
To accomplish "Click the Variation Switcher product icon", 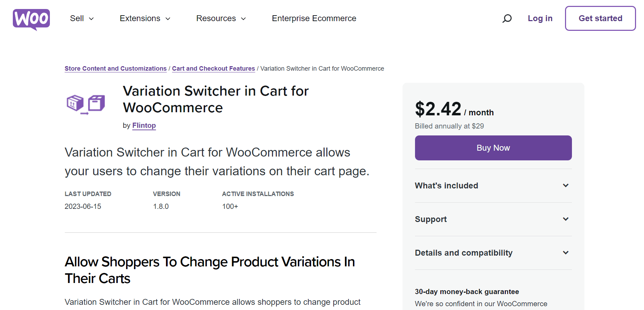I will click(x=86, y=104).
